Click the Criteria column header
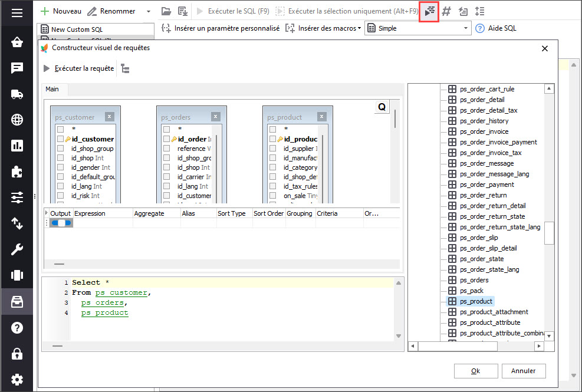Viewport: 582px width, 392px height. pyautogui.click(x=339, y=213)
